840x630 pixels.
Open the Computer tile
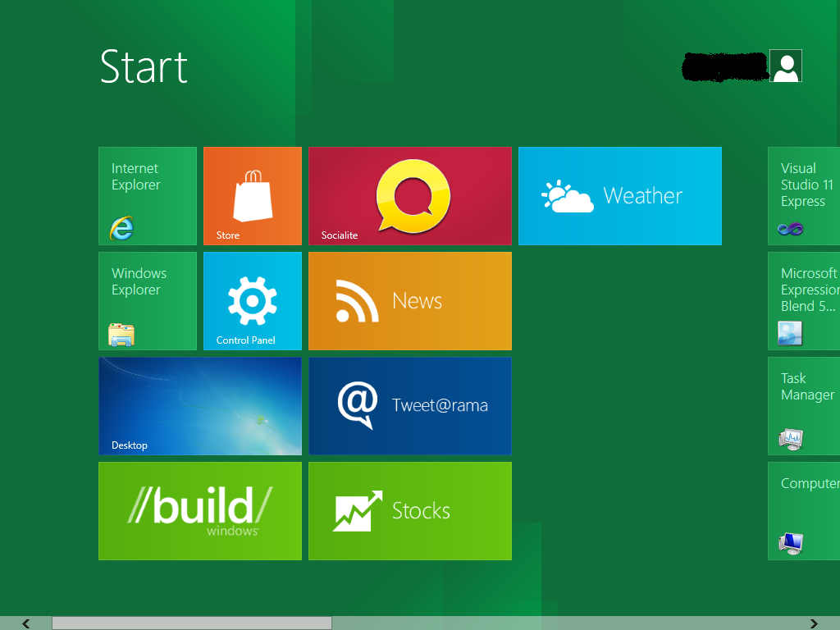click(x=804, y=511)
